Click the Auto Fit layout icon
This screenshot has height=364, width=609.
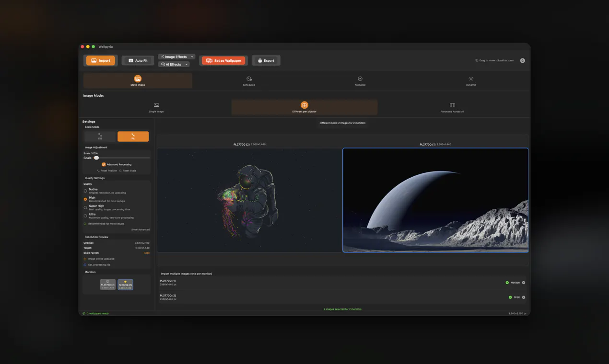pos(131,60)
